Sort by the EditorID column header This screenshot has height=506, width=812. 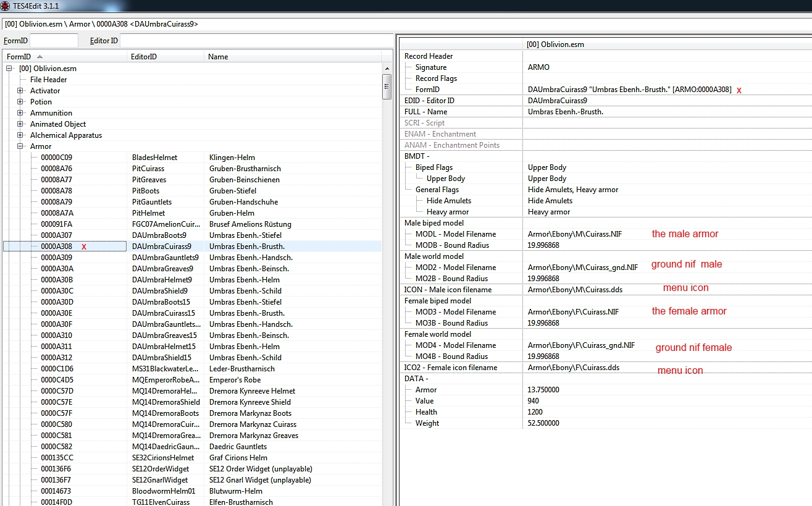165,57
